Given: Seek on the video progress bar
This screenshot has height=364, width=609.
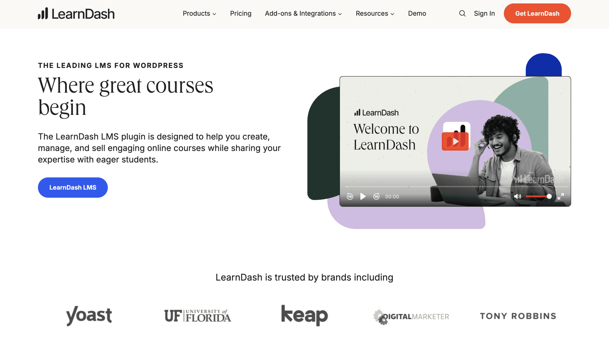Looking at the screenshot, I should (x=456, y=187).
